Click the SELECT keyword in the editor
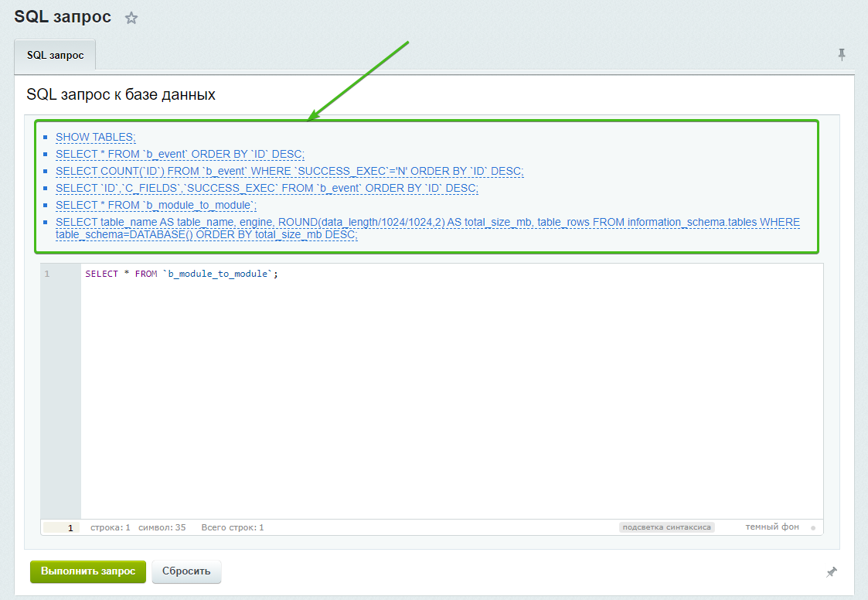Image resolution: width=868 pixels, height=600 pixels. tap(101, 274)
